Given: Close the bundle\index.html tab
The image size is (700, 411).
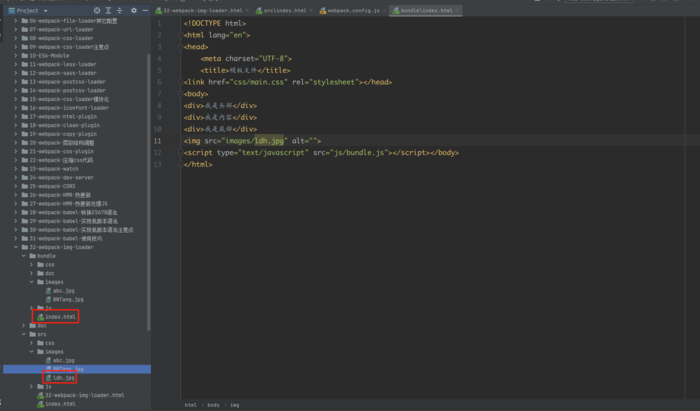Looking at the screenshot, I should coord(457,10).
